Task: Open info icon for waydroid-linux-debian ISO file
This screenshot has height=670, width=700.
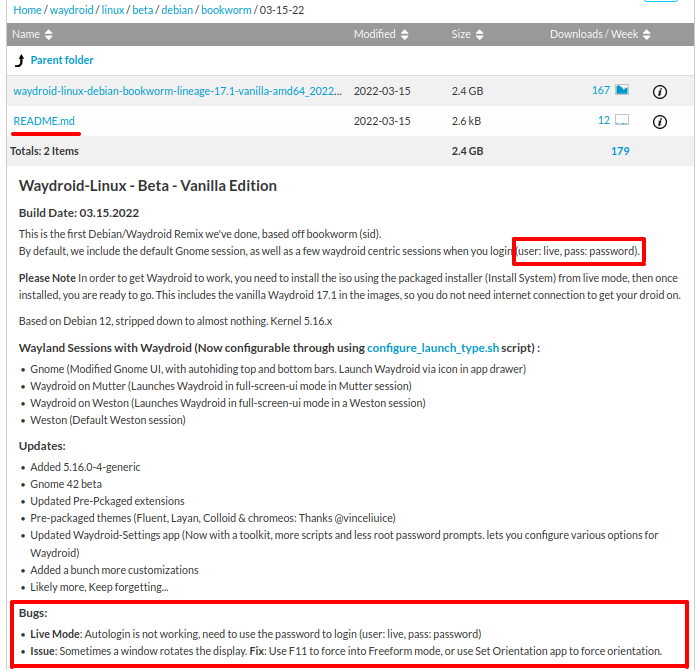Action: coord(659,92)
